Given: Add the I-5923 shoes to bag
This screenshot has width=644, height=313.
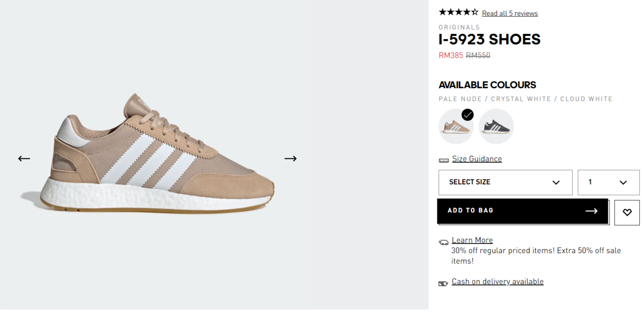Looking at the screenshot, I should coord(523,211).
